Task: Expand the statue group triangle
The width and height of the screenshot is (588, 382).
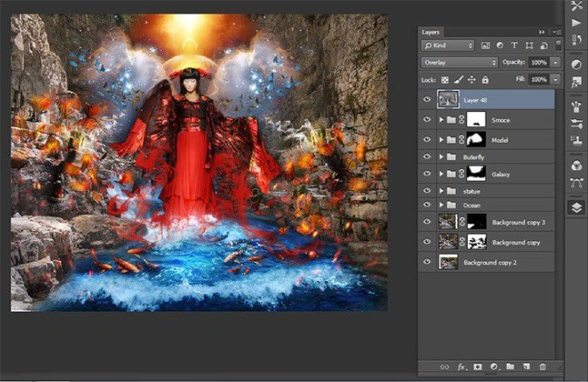Action: point(441,191)
